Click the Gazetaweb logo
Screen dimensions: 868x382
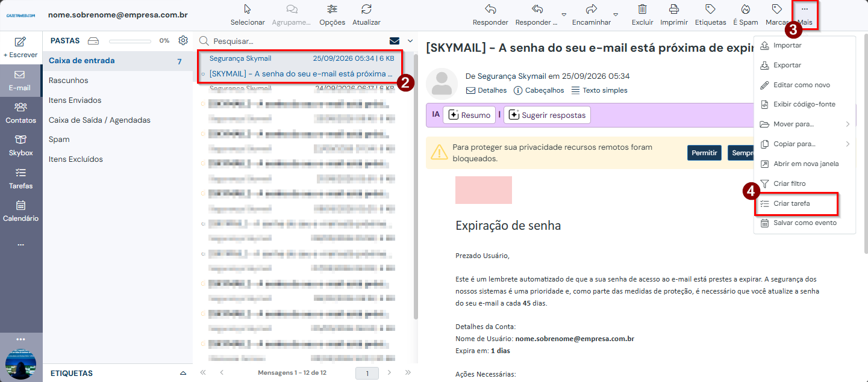click(20, 15)
